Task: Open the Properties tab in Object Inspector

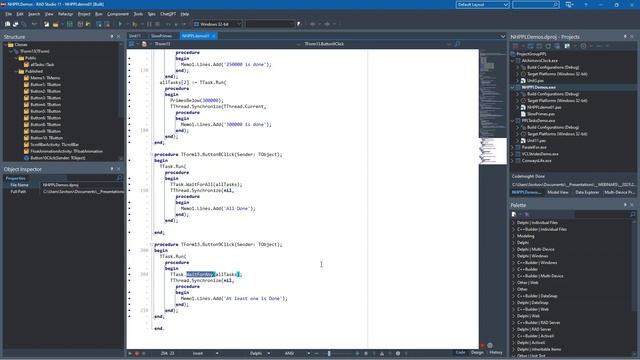Action: pyautogui.click(x=16, y=178)
